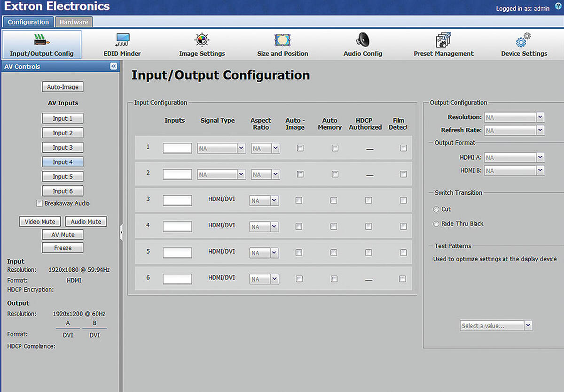The height and width of the screenshot is (392, 564).
Task: Click the input 4 name field
Action: pos(177,227)
